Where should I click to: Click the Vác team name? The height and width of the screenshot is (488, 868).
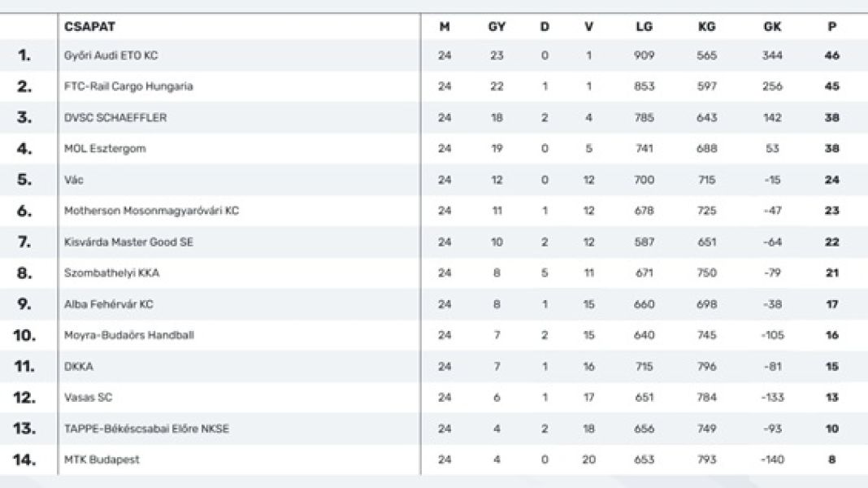click(74, 180)
